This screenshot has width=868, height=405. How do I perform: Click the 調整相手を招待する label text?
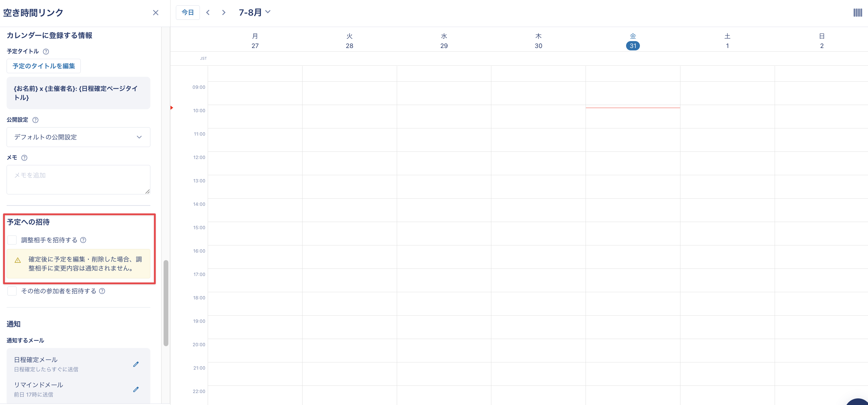(x=49, y=240)
